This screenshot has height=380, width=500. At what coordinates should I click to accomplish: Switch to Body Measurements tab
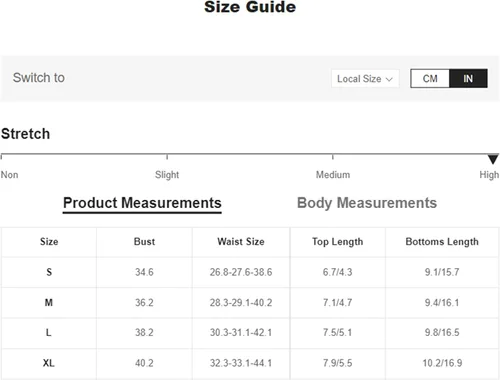pyautogui.click(x=367, y=203)
